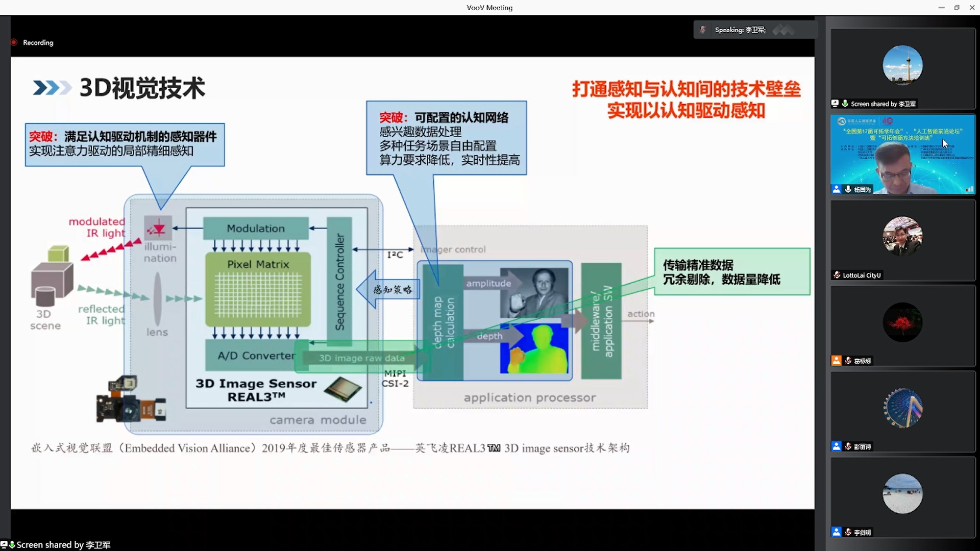Screen dimensions: 980x551
Task: Click the Speaking microphone icon at top
Action: pyautogui.click(x=703, y=30)
